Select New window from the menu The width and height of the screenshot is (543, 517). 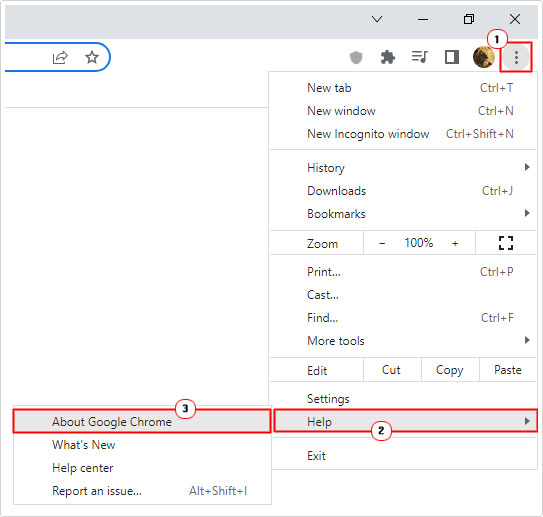coord(403,111)
